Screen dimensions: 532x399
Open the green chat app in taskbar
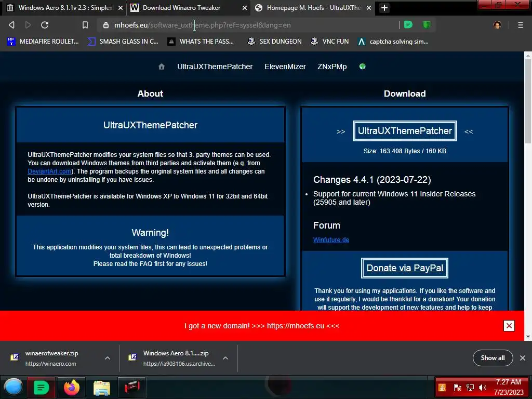point(41,387)
